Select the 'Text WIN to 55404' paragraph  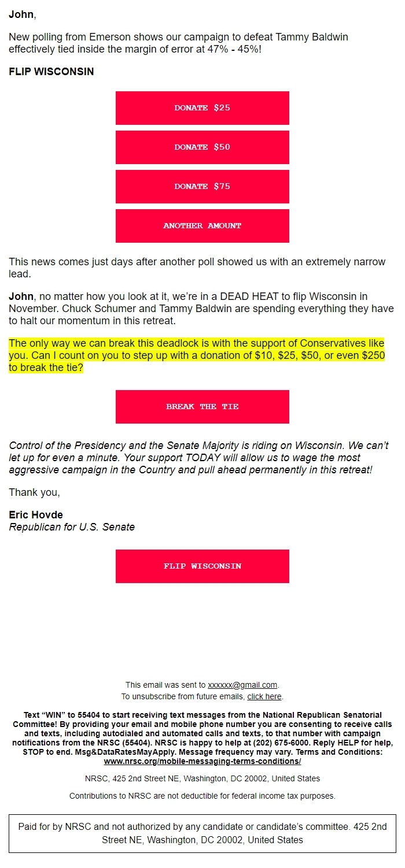click(202, 730)
